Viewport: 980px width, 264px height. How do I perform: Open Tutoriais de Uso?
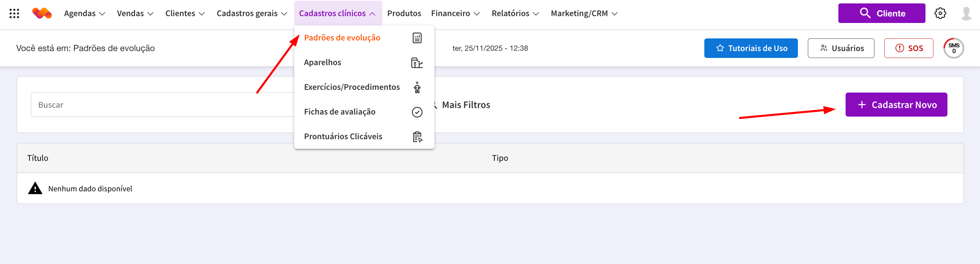[x=751, y=48]
